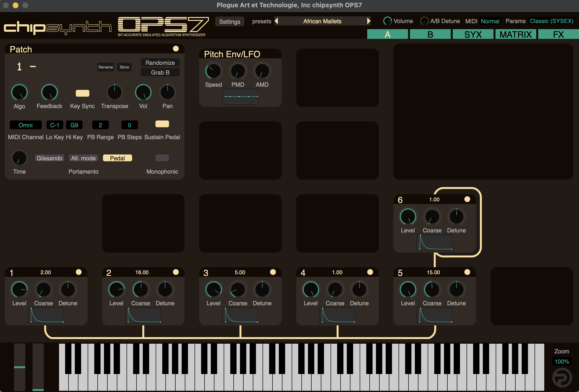The height and width of the screenshot is (392, 579).
Task: Click operator 1 Coarse knob
Action: (44, 290)
